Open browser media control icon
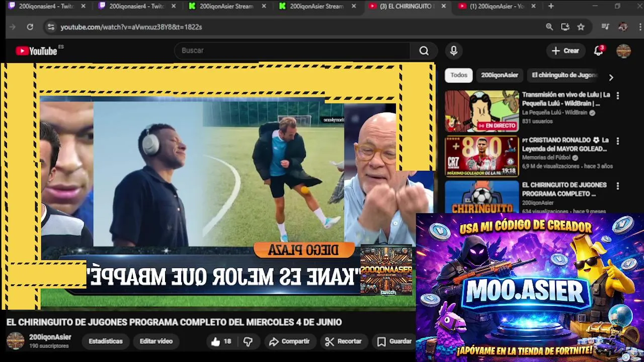 (605, 27)
